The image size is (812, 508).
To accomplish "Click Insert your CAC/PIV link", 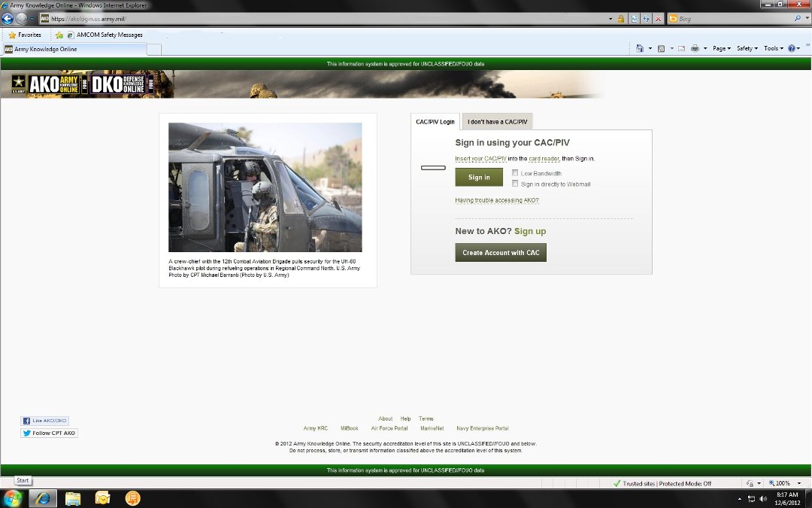I will 480,159.
